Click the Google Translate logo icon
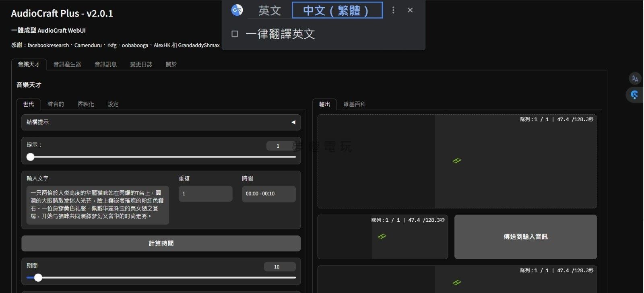This screenshot has height=293, width=644. coord(237,10)
